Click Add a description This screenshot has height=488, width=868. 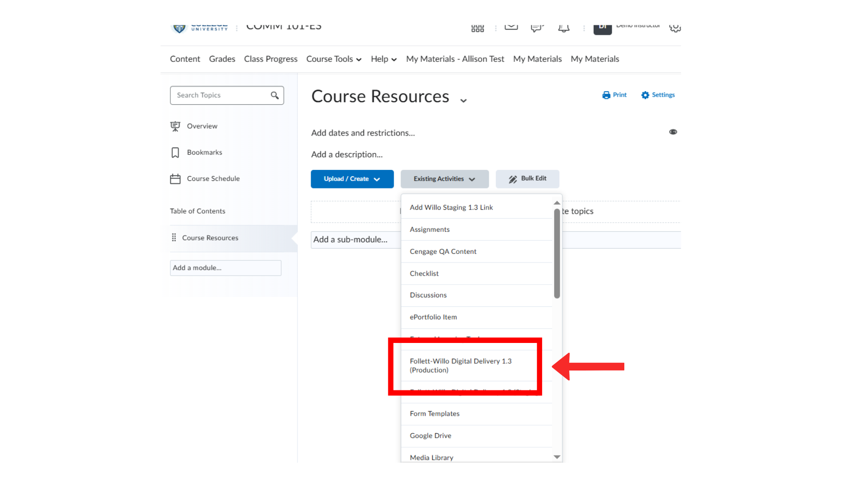coord(347,155)
